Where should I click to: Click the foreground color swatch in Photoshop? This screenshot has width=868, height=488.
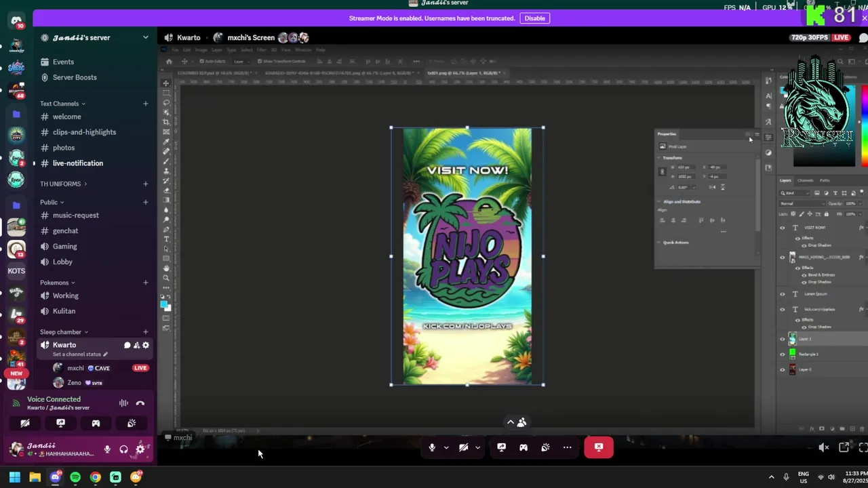tap(164, 304)
